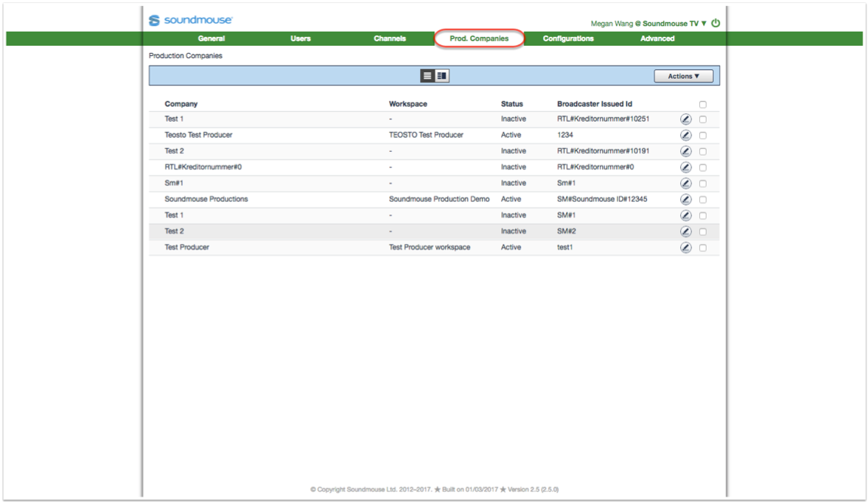Click the company name Test Producer
868x502 pixels.
point(186,247)
